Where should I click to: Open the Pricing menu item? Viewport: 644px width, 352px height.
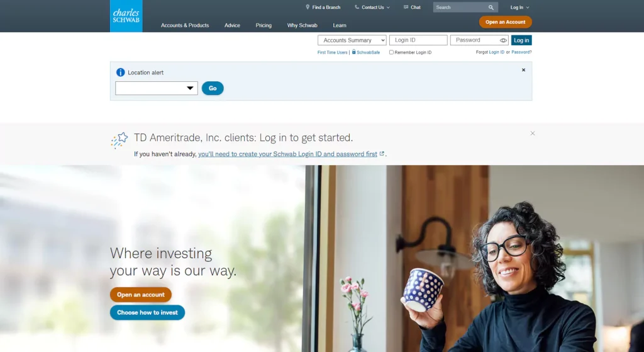[x=264, y=25]
